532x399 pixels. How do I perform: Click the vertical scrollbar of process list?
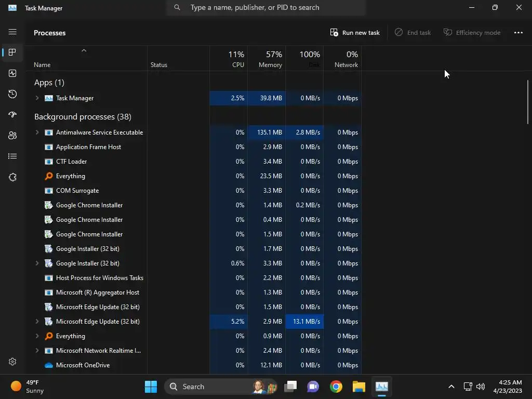point(528,102)
